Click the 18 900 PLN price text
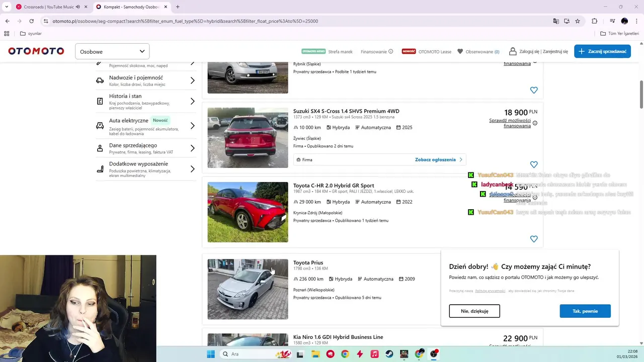 [x=521, y=112]
